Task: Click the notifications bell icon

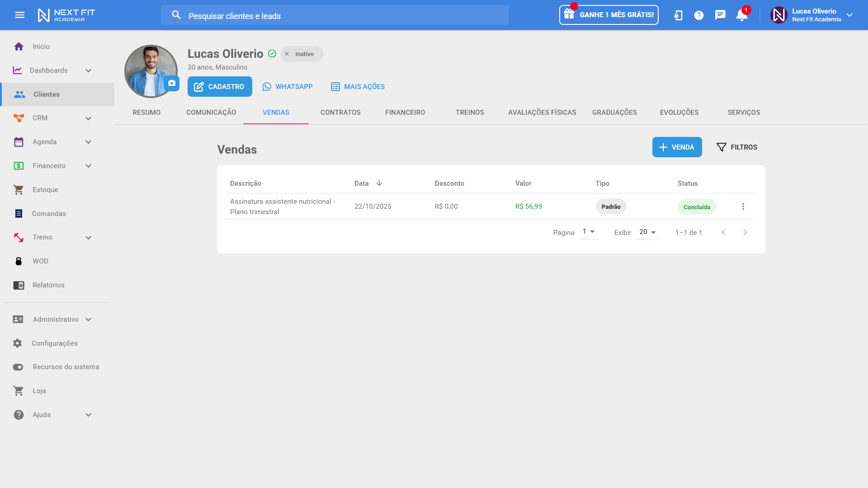Action: click(741, 15)
